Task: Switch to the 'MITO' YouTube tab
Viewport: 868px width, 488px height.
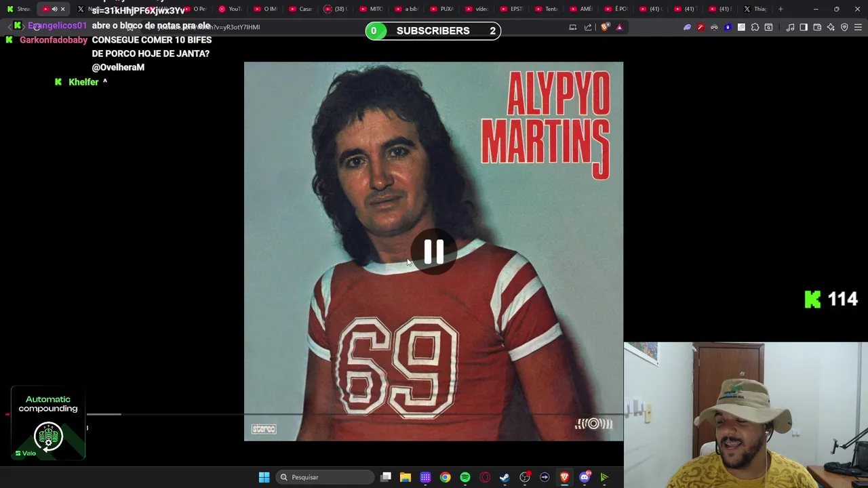Action: pos(371,9)
